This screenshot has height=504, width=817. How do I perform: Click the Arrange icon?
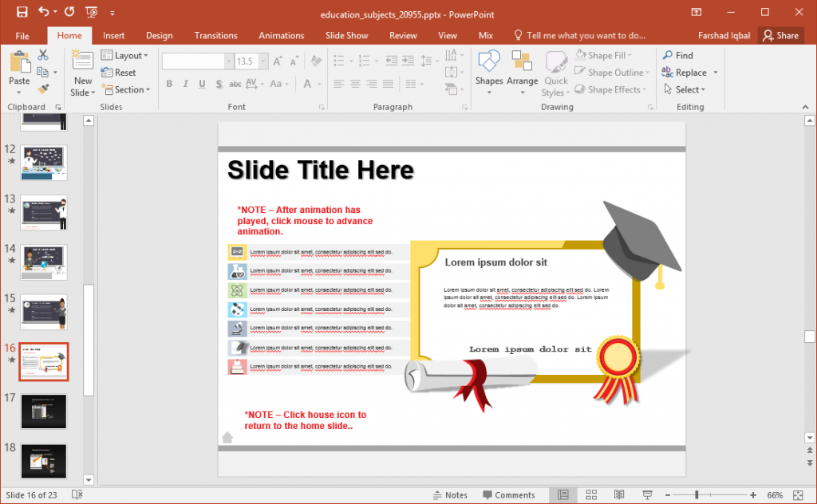coord(523,72)
